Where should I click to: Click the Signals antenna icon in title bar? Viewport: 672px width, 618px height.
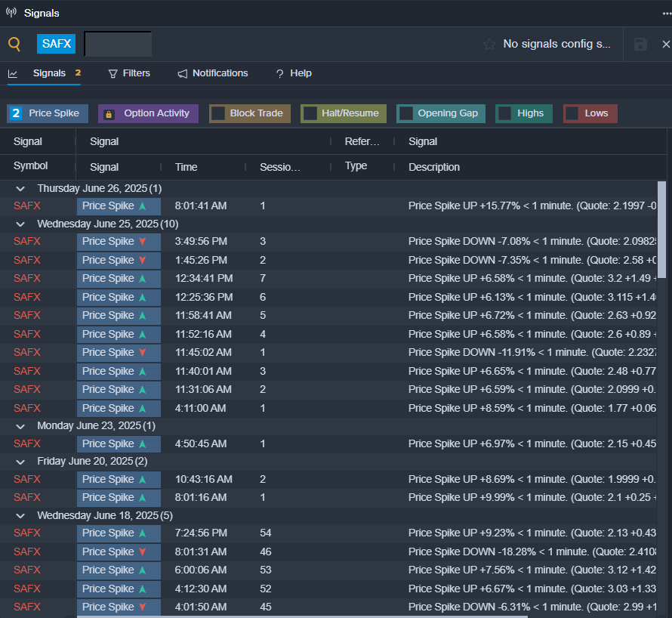click(x=11, y=12)
